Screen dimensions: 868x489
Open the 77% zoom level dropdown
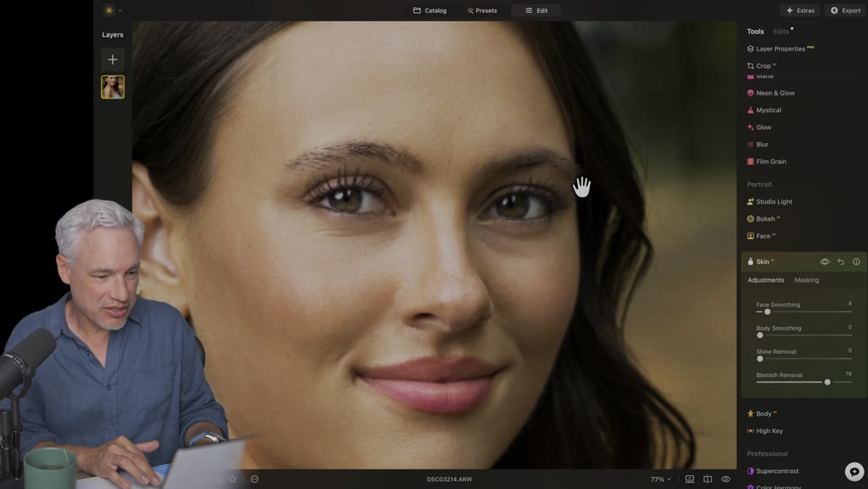coord(660,479)
